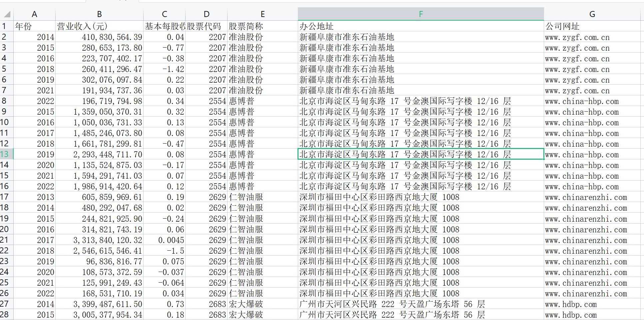Click year 2013 in row 17
Viewport: 644px width, 320px height.
(34, 197)
